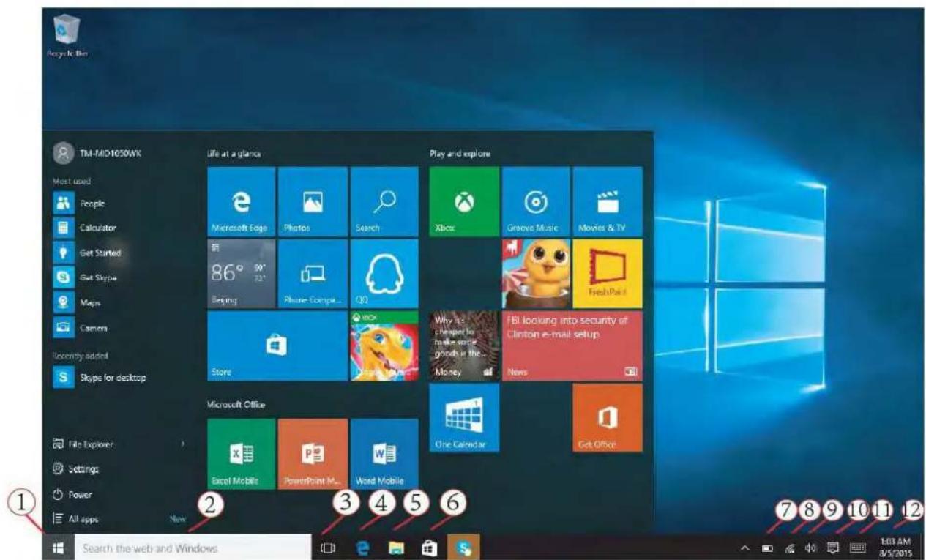Open Settings from the Start menu

click(x=83, y=468)
